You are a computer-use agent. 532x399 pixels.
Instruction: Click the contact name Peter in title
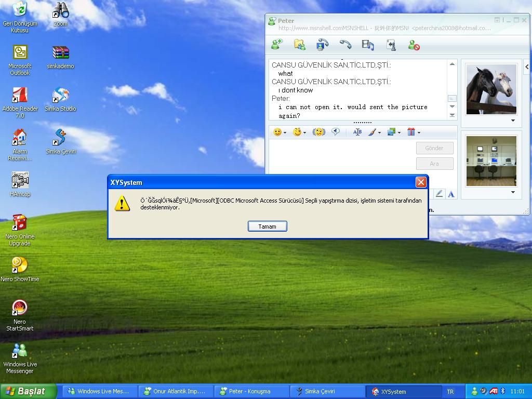[286, 20]
